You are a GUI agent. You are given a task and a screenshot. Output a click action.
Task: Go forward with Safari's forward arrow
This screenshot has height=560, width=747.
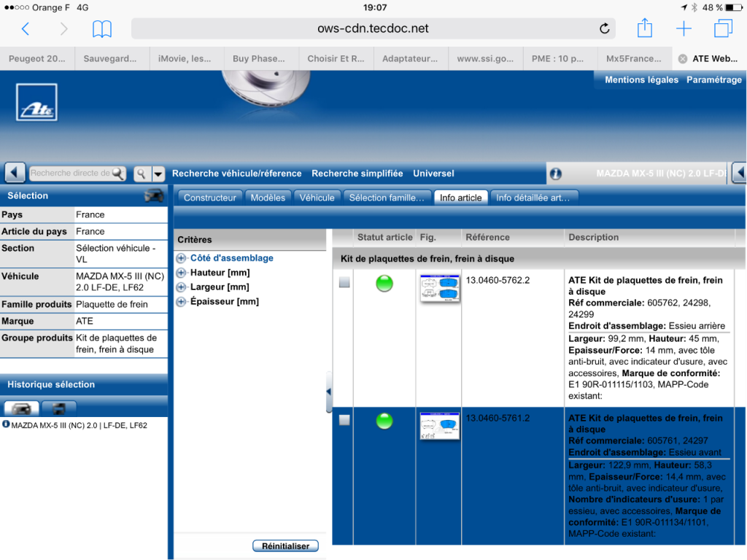click(64, 28)
